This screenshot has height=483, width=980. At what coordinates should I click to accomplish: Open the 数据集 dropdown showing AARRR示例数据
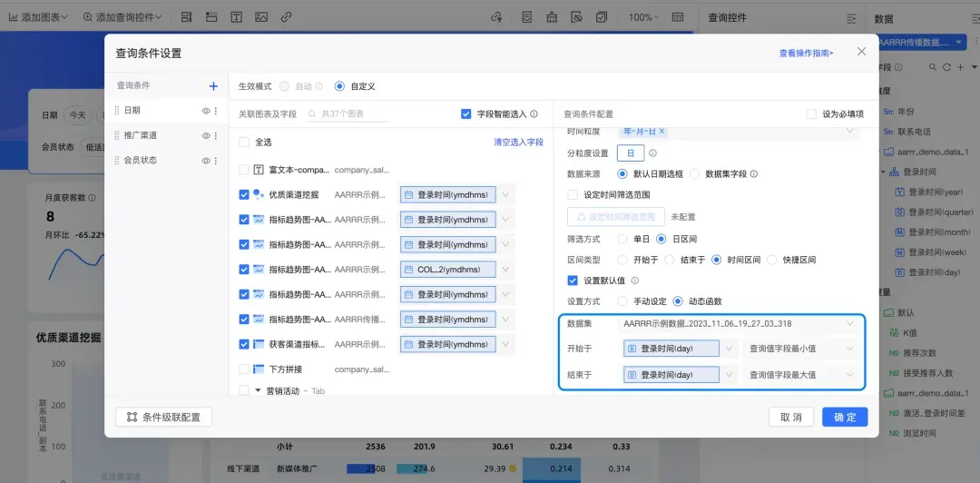coord(739,323)
